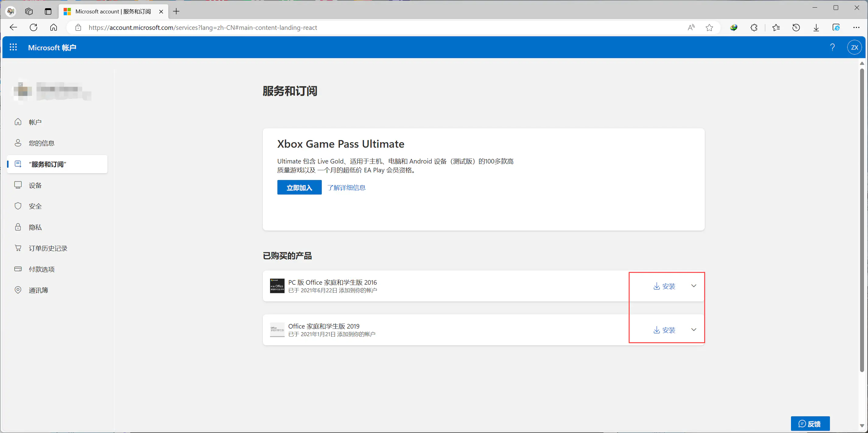Expand Office 2016 product details chevron
This screenshot has height=433, width=868.
(694, 286)
